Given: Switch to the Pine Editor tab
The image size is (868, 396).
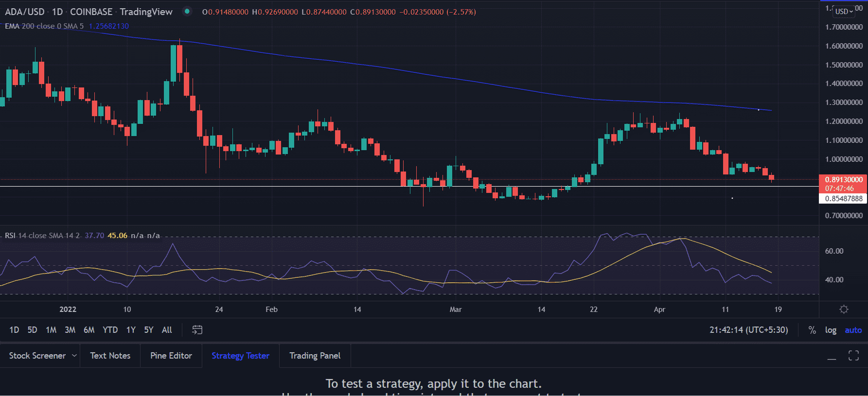Looking at the screenshot, I should (171, 356).
